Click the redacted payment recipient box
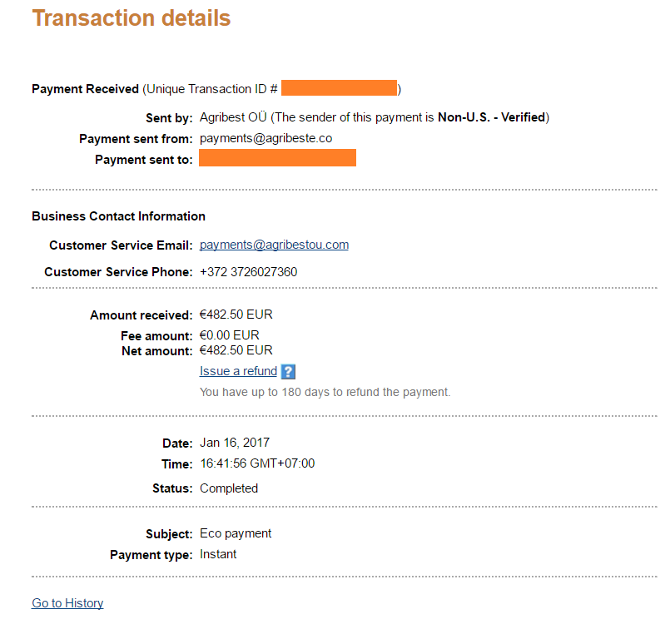Viewport: 665px width, 644px height. point(277,158)
